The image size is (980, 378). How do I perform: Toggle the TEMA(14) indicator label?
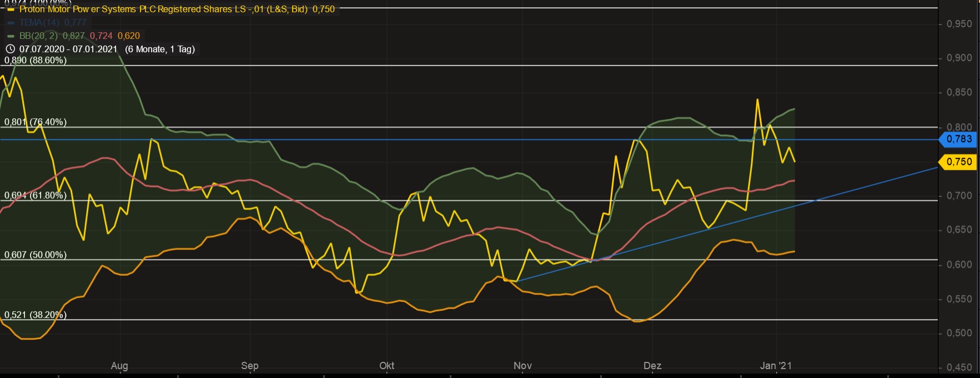(53, 22)
